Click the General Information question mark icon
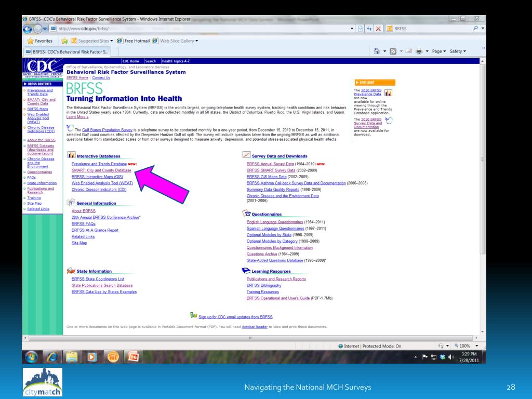Viewport: 532px width, 399px height. click(x=71, y=203)
